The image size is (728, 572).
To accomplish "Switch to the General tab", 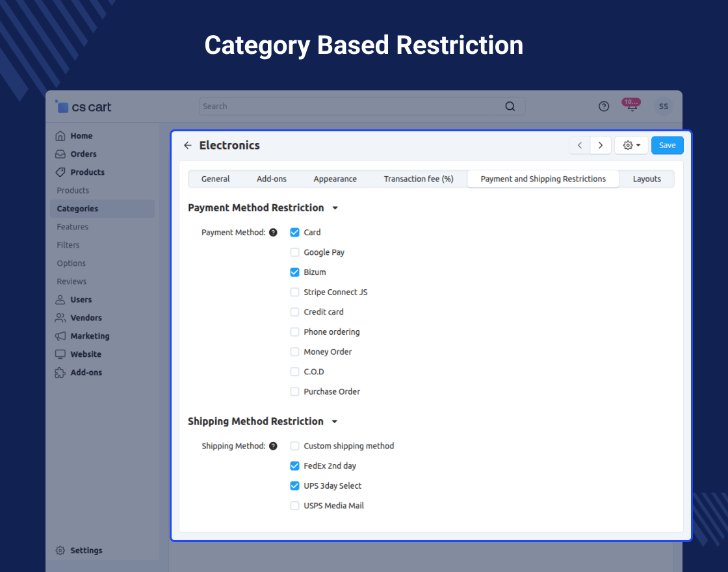I will pyautogui.click(x=215, y=179).
